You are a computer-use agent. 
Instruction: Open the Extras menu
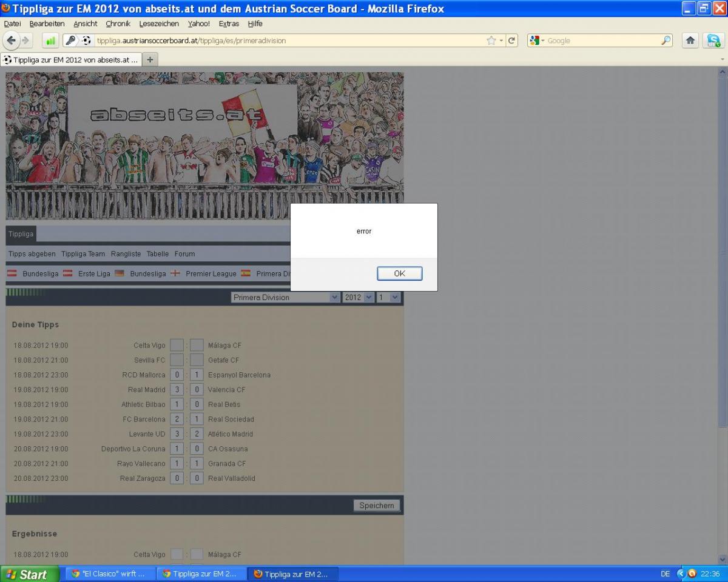coord(229,24)
